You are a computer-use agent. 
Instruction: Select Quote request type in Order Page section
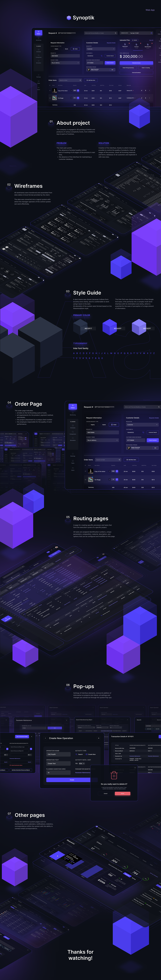[x=103, y=425]
